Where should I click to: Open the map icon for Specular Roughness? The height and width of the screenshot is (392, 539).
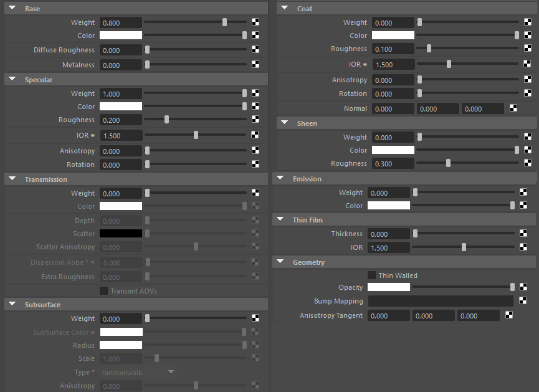(255, 119)
